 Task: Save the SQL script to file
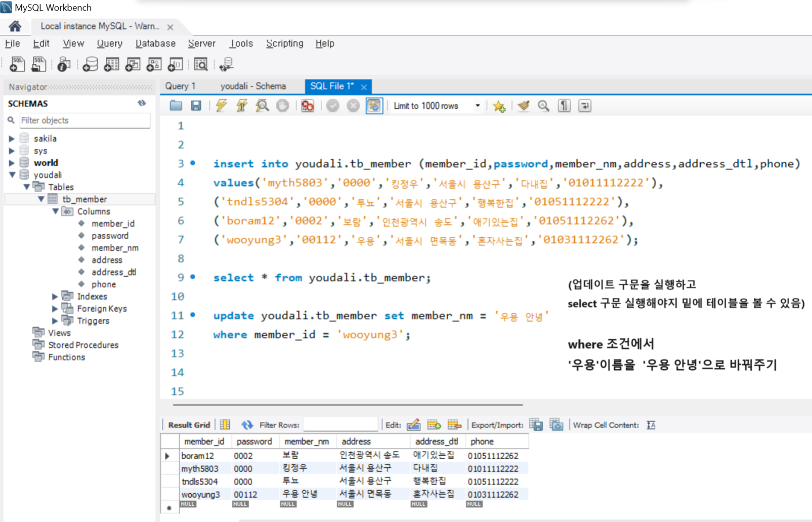tap(196, 106)
